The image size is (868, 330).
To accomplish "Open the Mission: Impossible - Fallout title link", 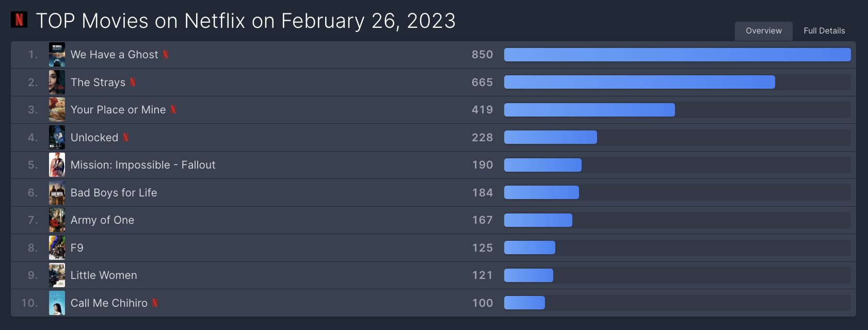I will tap(143, 165).
